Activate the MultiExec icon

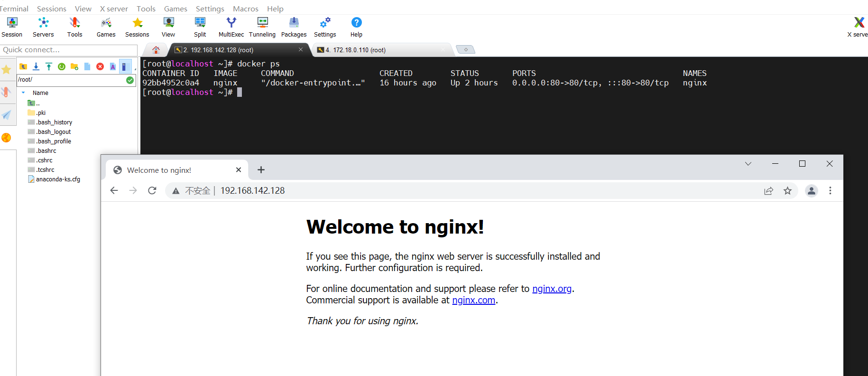click(x=231, y=27)
